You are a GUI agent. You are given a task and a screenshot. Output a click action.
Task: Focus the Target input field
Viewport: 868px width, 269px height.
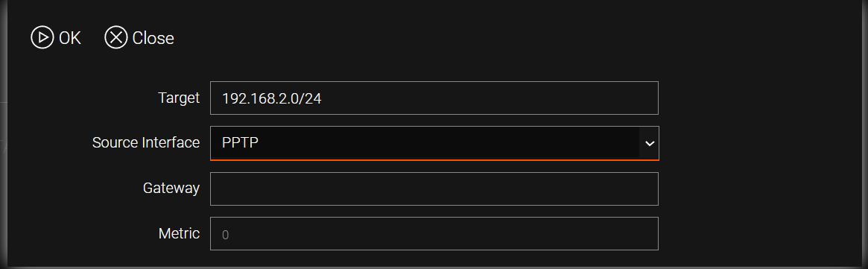point(434,98)
